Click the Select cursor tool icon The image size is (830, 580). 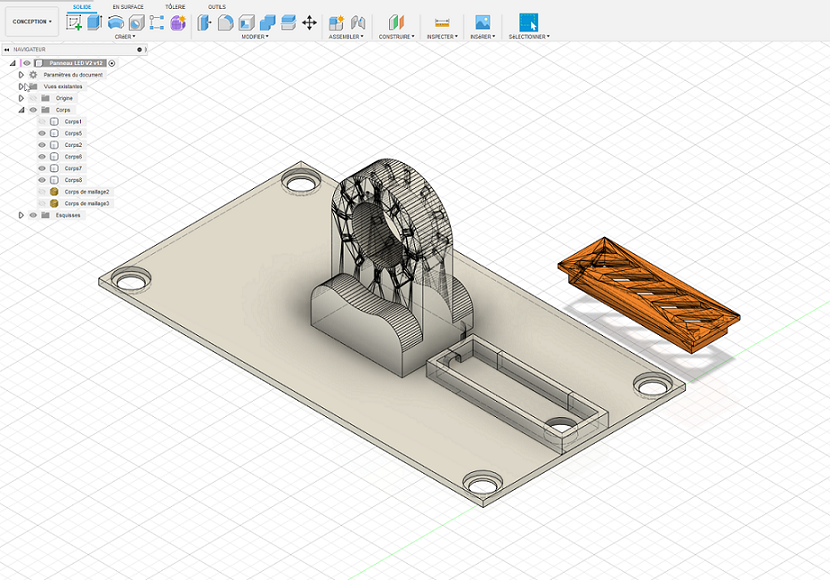tap(528, 22)
